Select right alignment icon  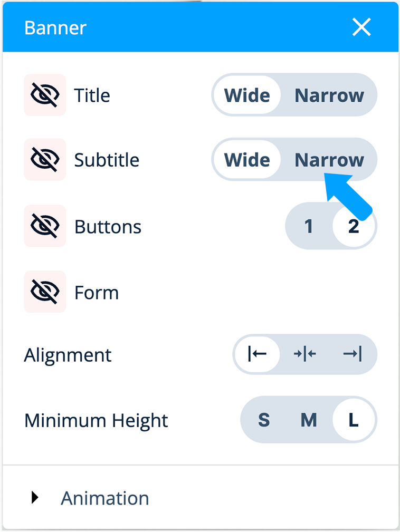click(x=352, y=354)
